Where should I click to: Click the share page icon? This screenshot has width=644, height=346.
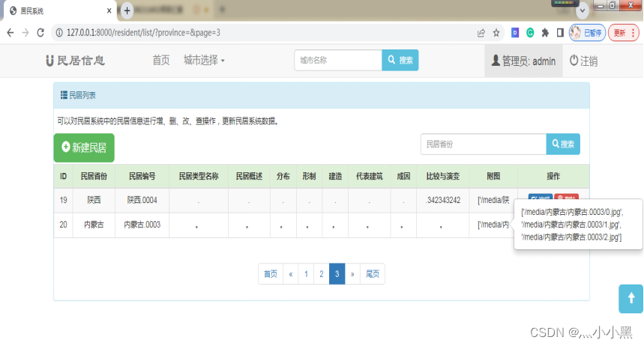click(x=481, y=33)
